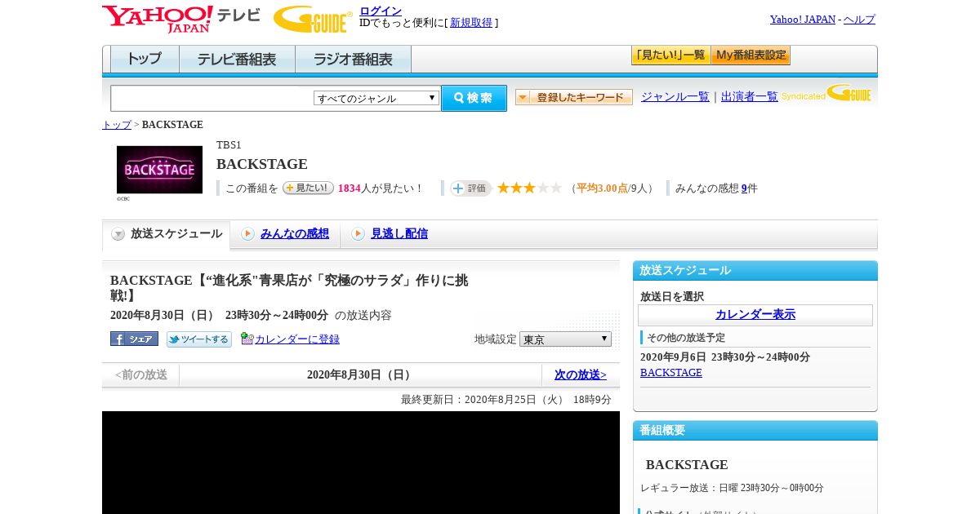The width and height of the screenshot is (980, 514).
Task: Select the 放送スケジュール tab
Action: (x=167, y=234)
